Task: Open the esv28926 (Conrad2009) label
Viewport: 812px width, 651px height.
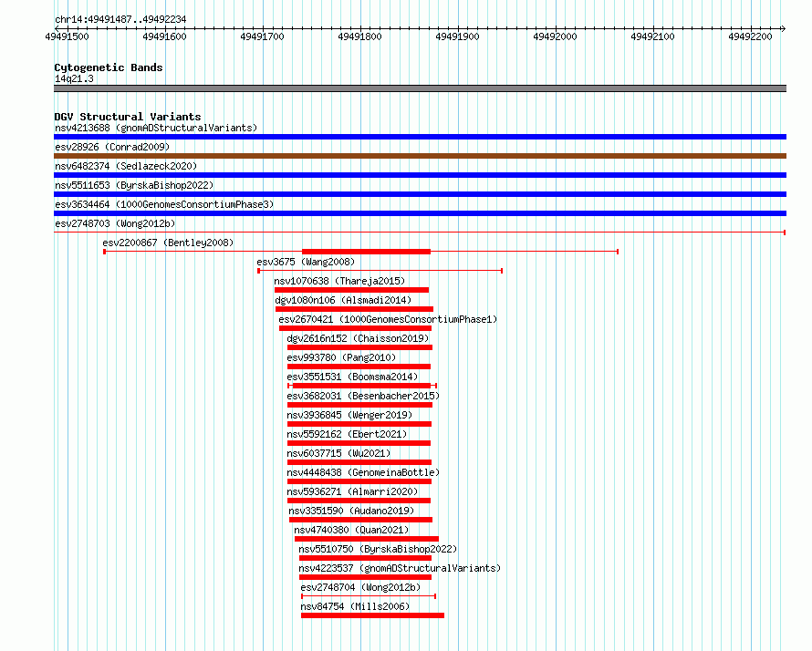Action: [x=112, y=147]
